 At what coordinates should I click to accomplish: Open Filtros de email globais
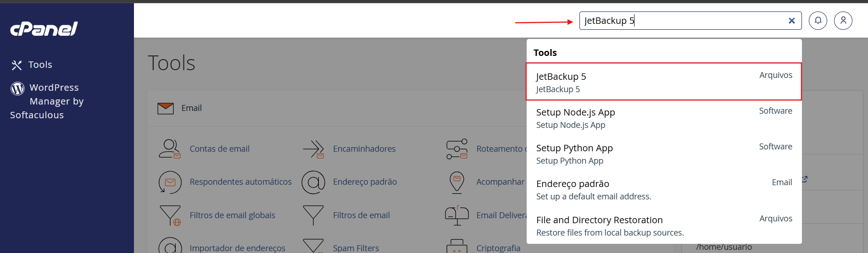[x=232, y=215]
